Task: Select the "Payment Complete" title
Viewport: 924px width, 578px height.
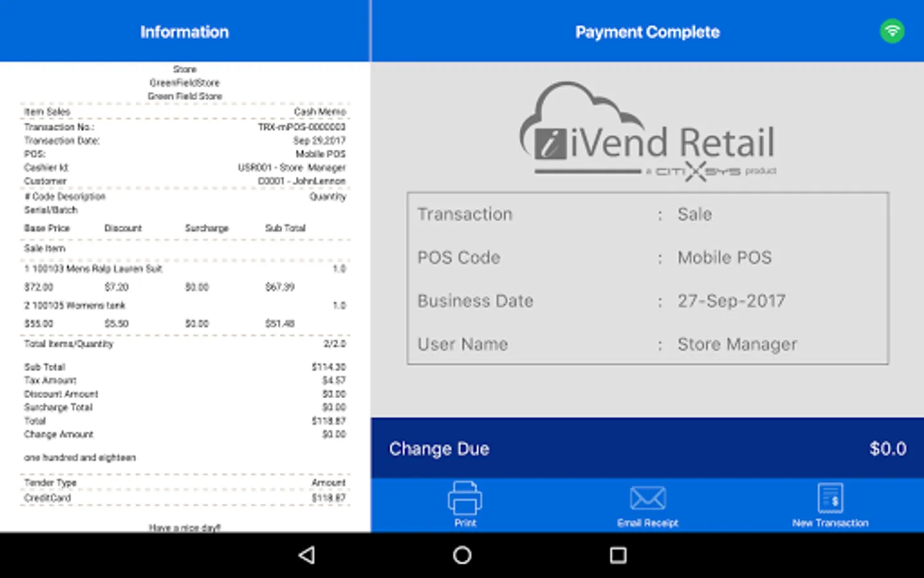Action: point(647,32)
